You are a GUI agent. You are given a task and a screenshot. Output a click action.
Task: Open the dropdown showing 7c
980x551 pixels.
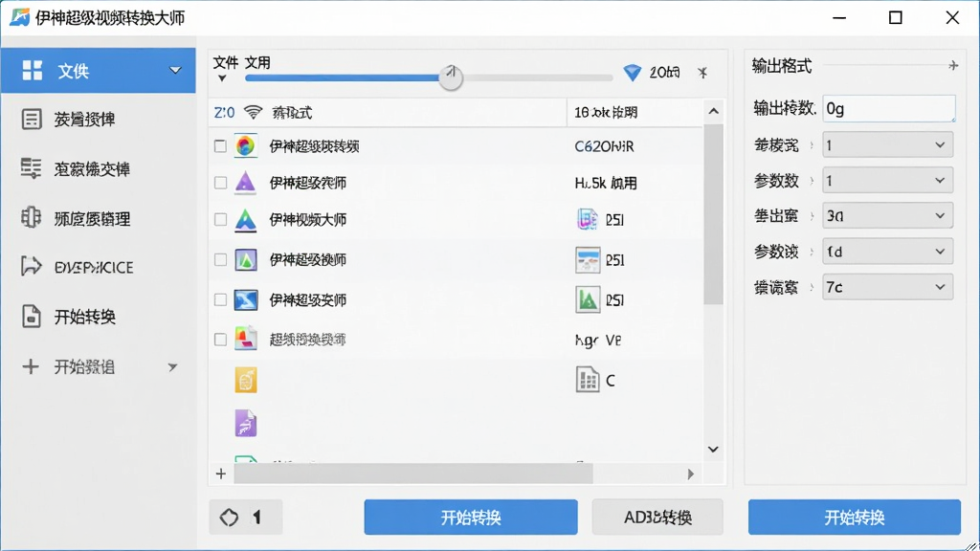click(887, 287)
